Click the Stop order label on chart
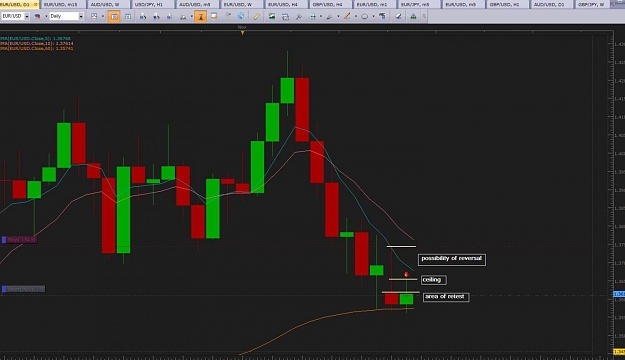Image resolution: width=625 pixels, height=360 pixels. coord(19,240)
